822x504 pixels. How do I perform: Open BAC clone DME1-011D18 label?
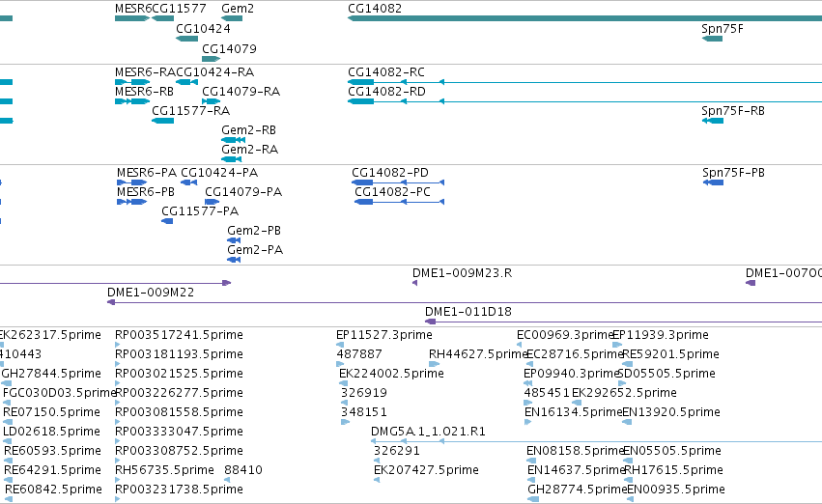pyautogui.click(x=468, y=312)
